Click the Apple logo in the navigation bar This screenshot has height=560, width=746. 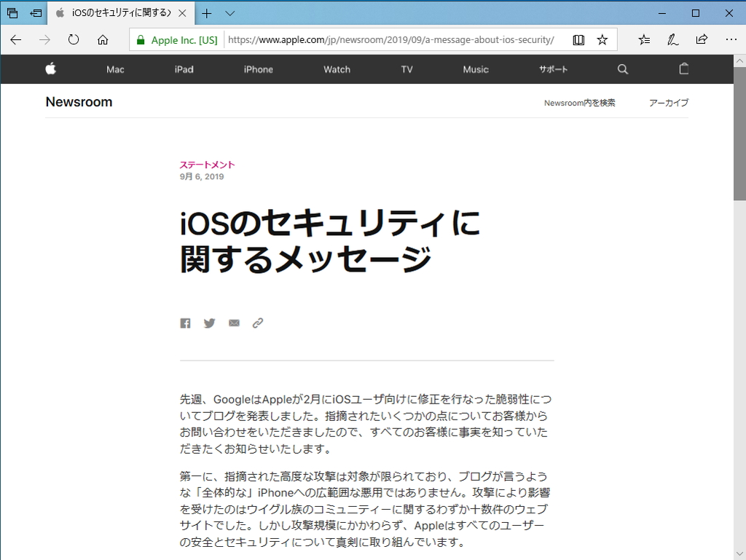tap(50, 69)
